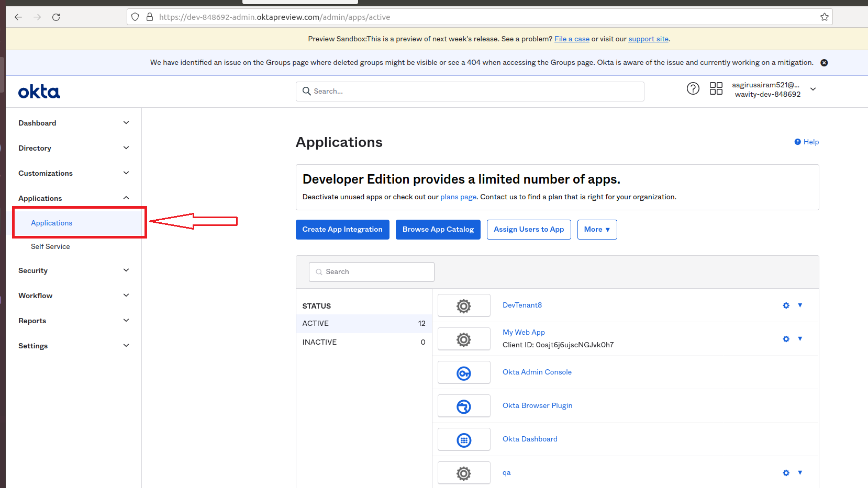This screenshot has height=488, width=868.
Task: Open settings gear for DevTenant8
Action: point(786,305)
